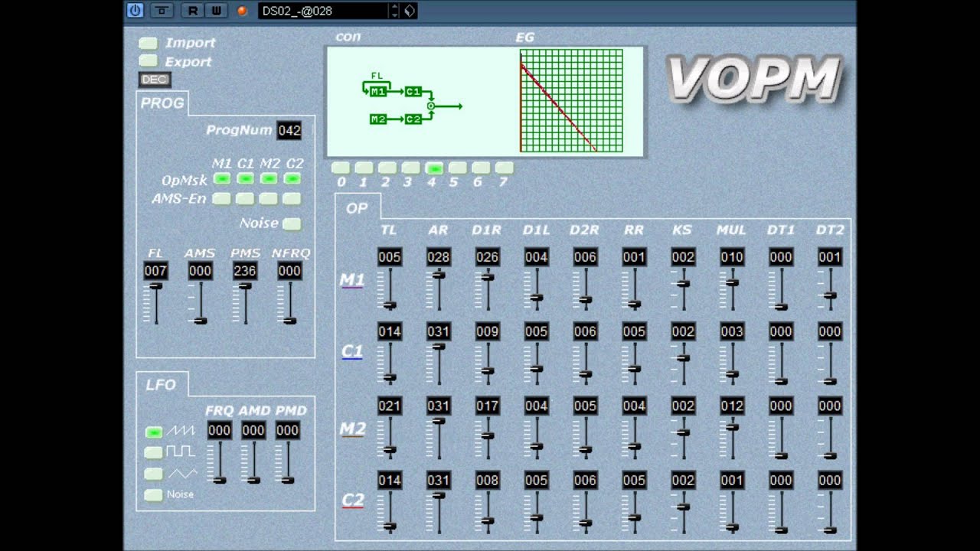The height and width of the screenshot is (551, 980).
Task: Click connection algorithm 4 button
Action: point(434,168)
